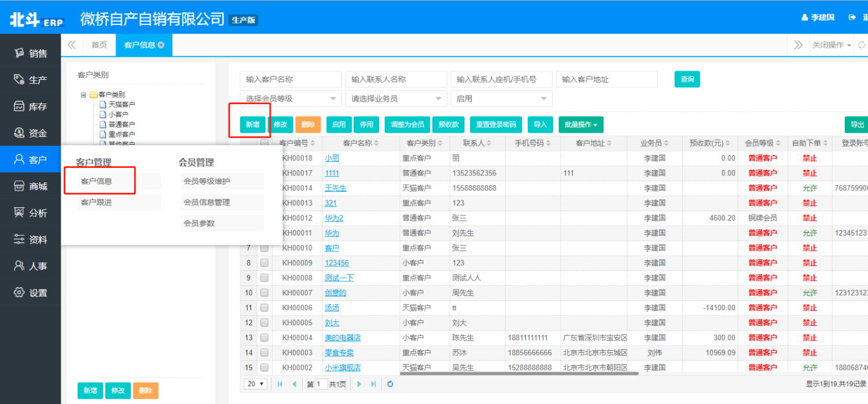Open the 关闭操作 dropdown
Image resolution: width=868 pixels, height=404 pixels.
[x=832, y=45]
